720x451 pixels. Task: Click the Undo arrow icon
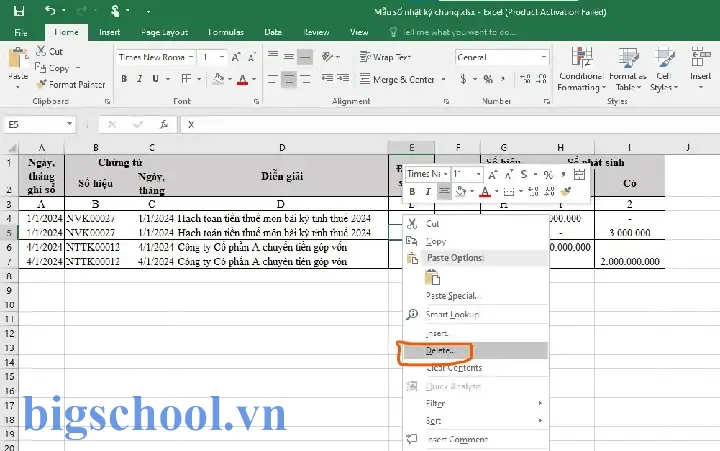click(x=50, y=10)
